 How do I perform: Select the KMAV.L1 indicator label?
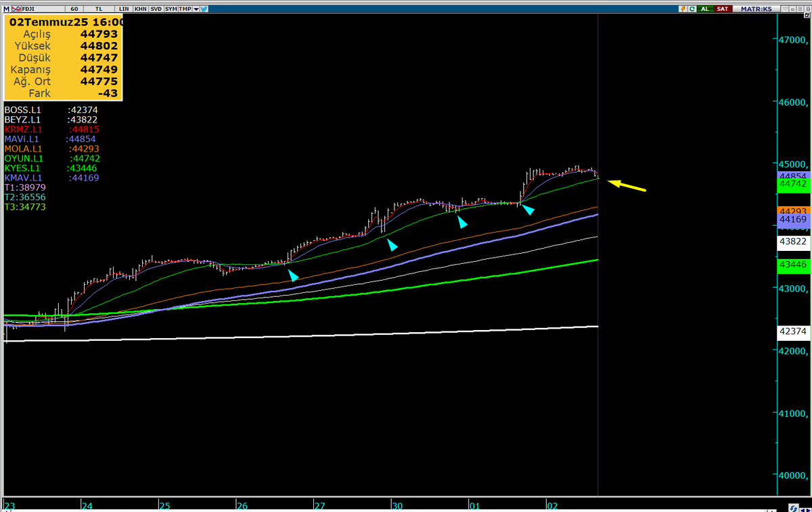click(x=23, y=178)
